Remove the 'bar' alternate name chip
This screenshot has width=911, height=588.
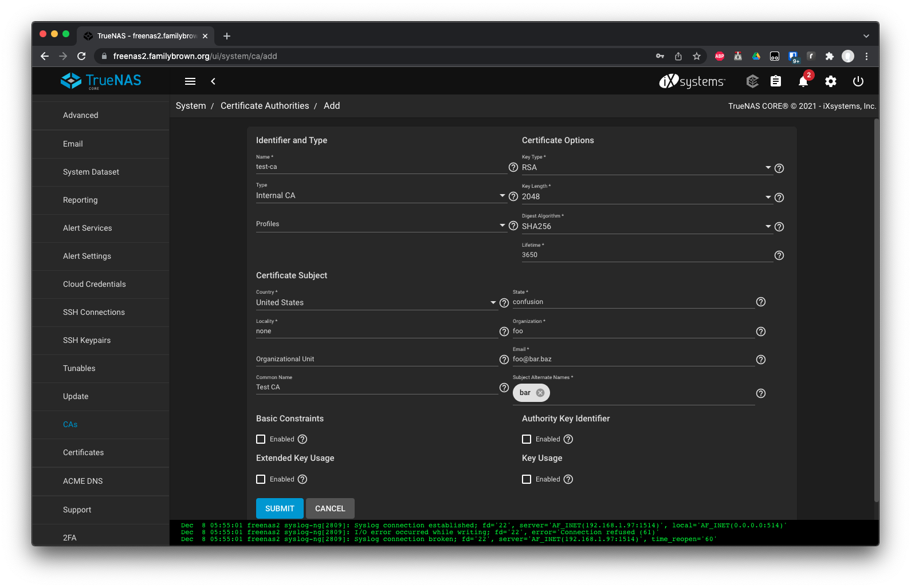coord(540,393)
